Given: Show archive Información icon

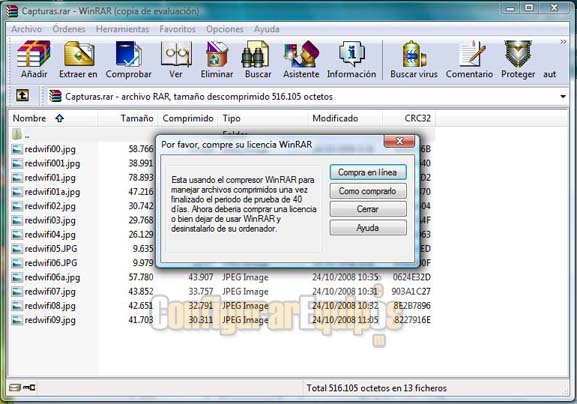Looking at the screenshot, I should [352, 54].
